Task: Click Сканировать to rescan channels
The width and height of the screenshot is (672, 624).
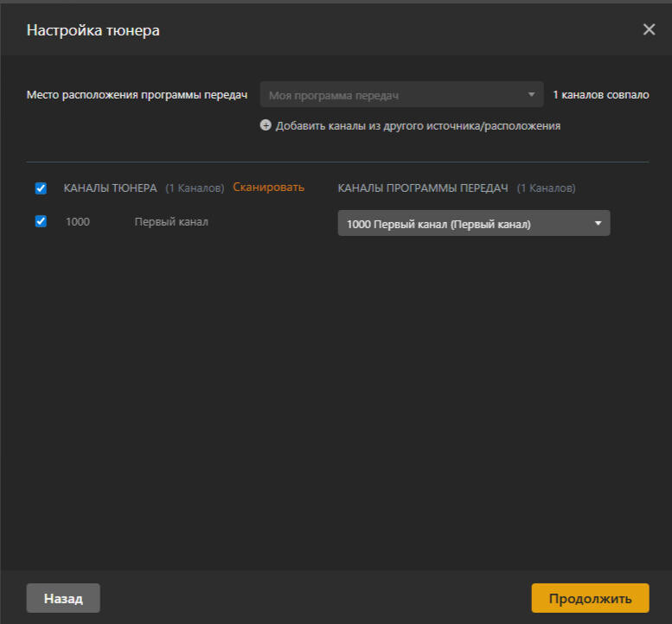Action: click(268, 188)
